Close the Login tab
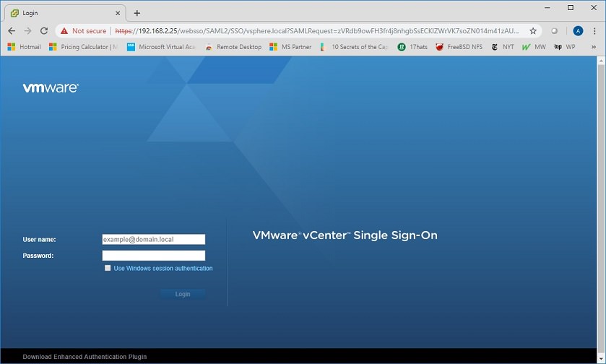Viewport: 606px width, 364px height. click(118, 13)
